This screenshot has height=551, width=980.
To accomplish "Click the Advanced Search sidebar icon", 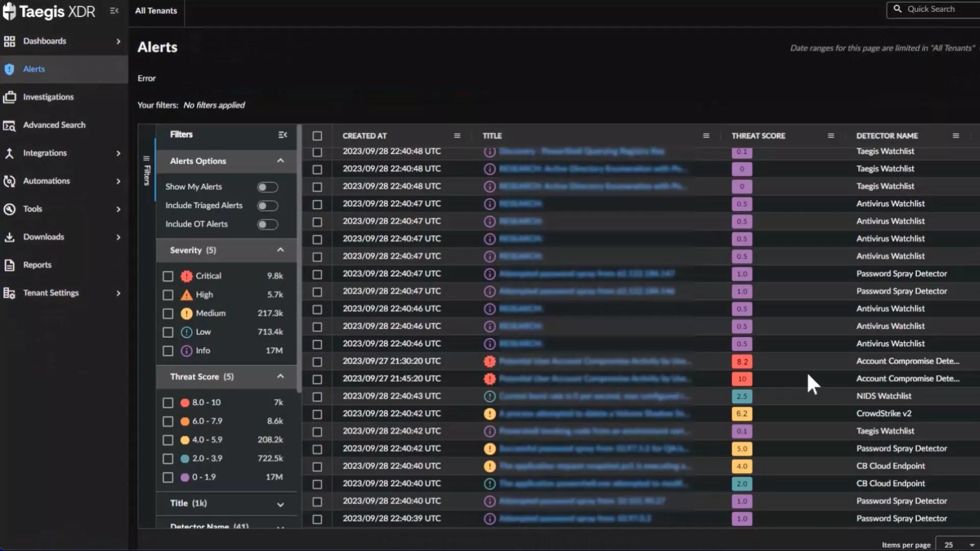I will click(x=10, y=125).
